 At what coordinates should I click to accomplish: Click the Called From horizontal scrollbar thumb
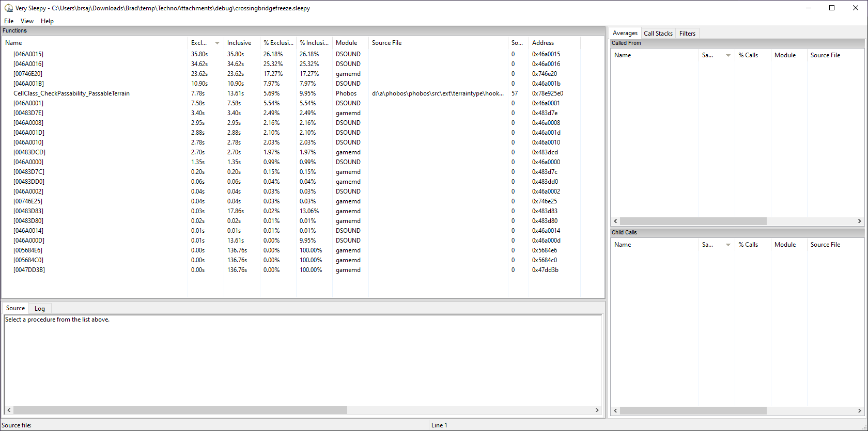[693, 221]
